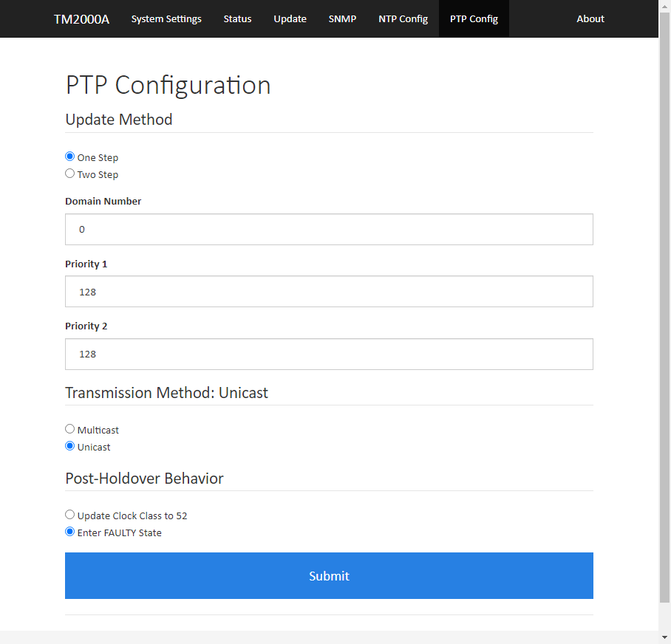
Task: Click the scrollbar down arrow
Action: click(664, 637)
